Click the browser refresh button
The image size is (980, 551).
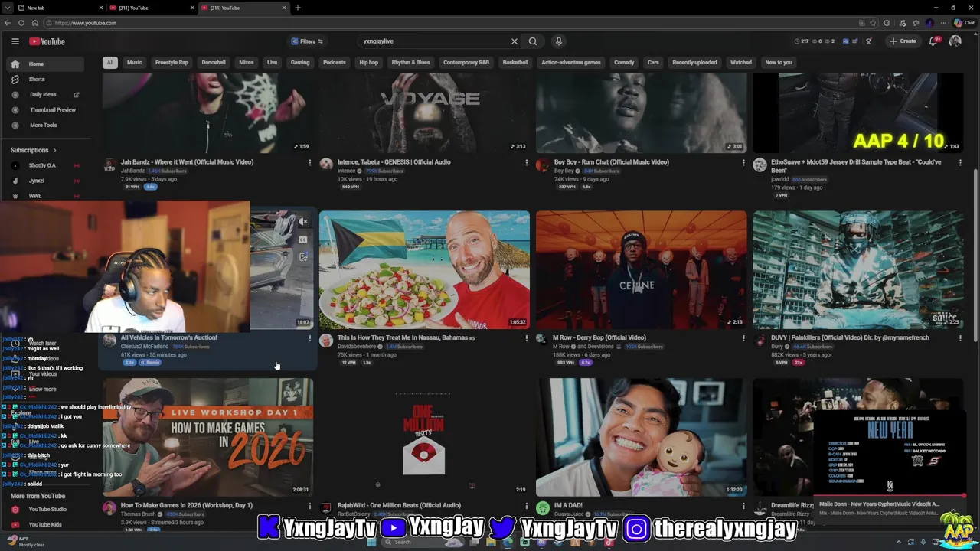[21, 23]
